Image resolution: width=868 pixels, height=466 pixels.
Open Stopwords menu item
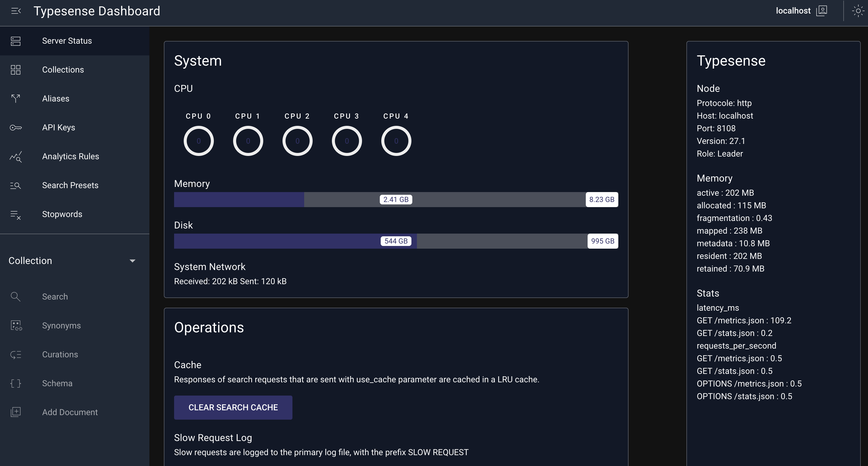click(74, 214)
